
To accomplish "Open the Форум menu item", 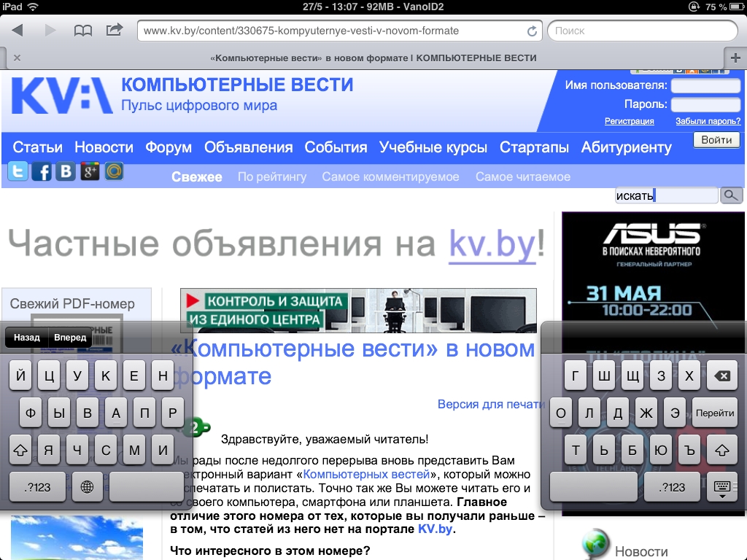I will (x=169, y=147).
